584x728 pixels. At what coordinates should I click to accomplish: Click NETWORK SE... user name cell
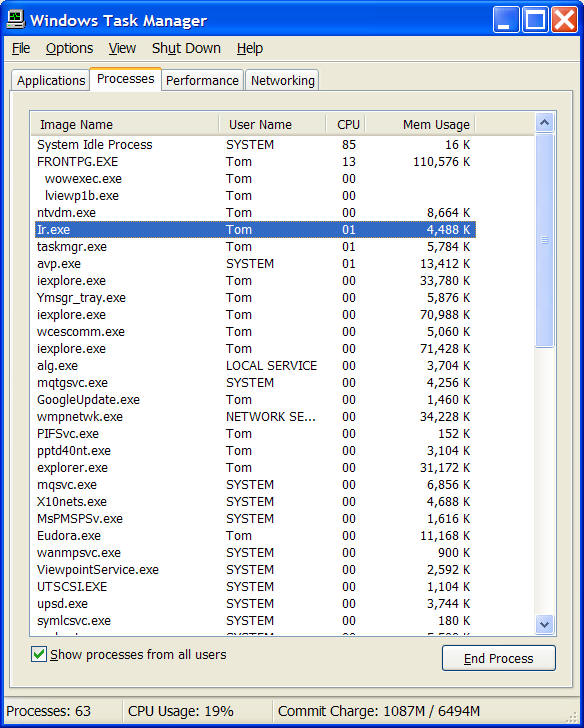[271, 417]
